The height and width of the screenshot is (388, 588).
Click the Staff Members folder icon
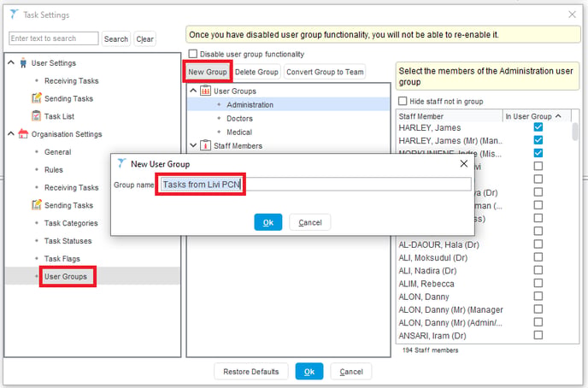coord(205,145)
